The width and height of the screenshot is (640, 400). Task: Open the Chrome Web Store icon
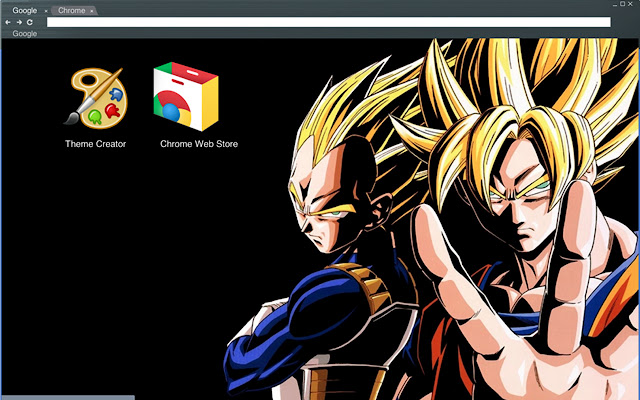pyautogui.click(x=186, y=96)
